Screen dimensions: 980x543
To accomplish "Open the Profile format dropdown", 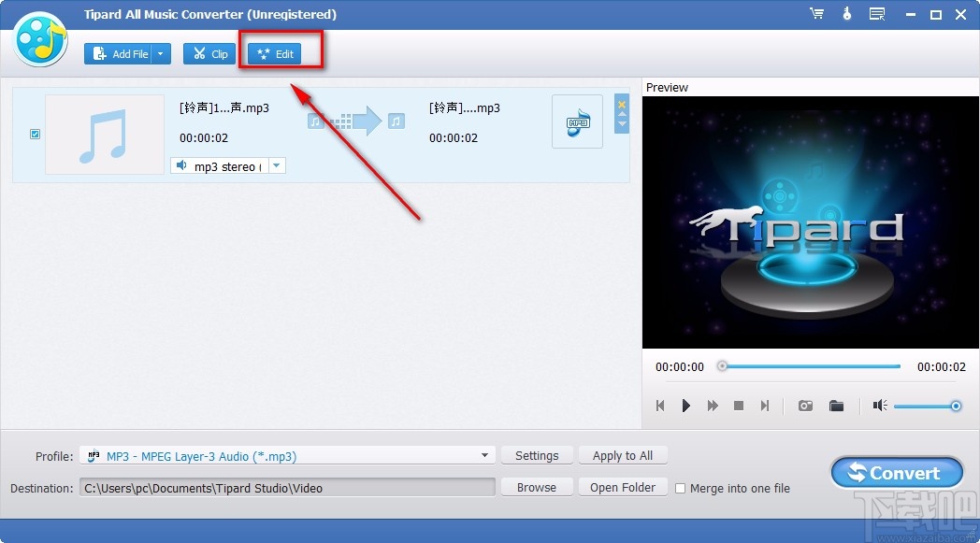I will [x=287, y=455].
